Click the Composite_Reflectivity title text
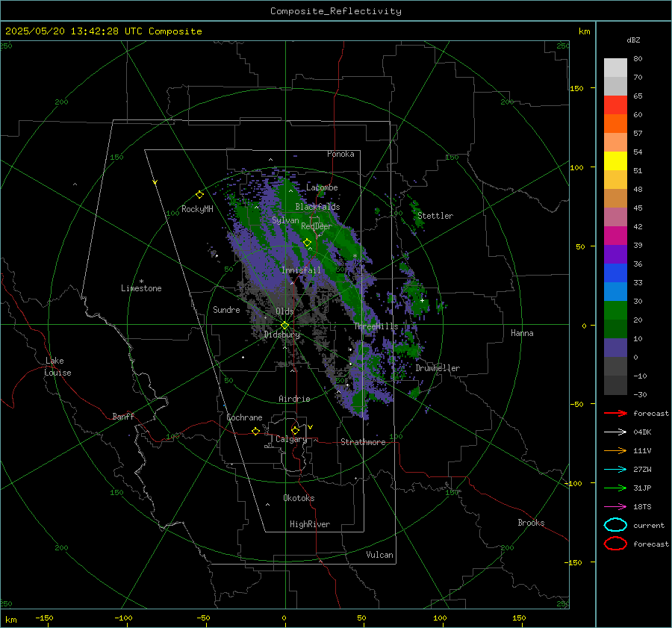672x628 pixels. pos(335,11)
